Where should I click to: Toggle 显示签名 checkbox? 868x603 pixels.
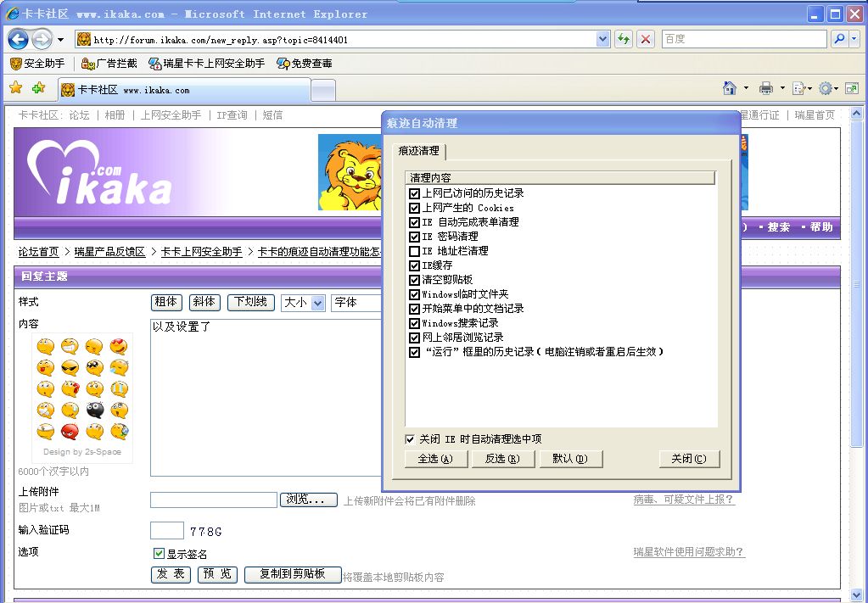[x=159, y=553]
